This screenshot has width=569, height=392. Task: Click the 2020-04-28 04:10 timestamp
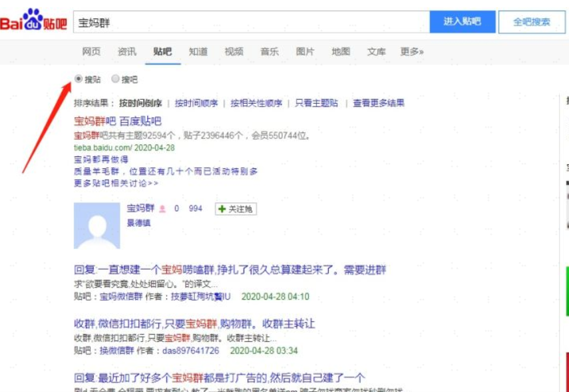pos(276,297)
